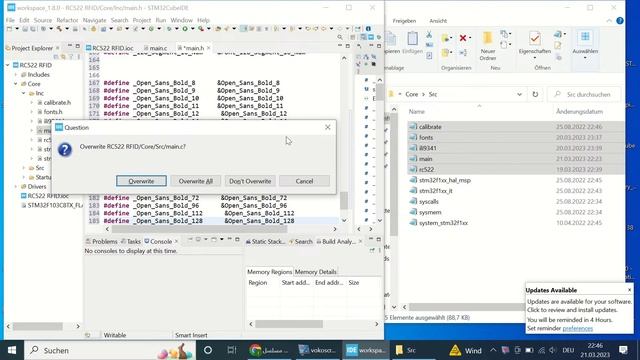Open the Static Stack Analyzer tab
This screenshot has width=640, height=360.
(265, 241)
